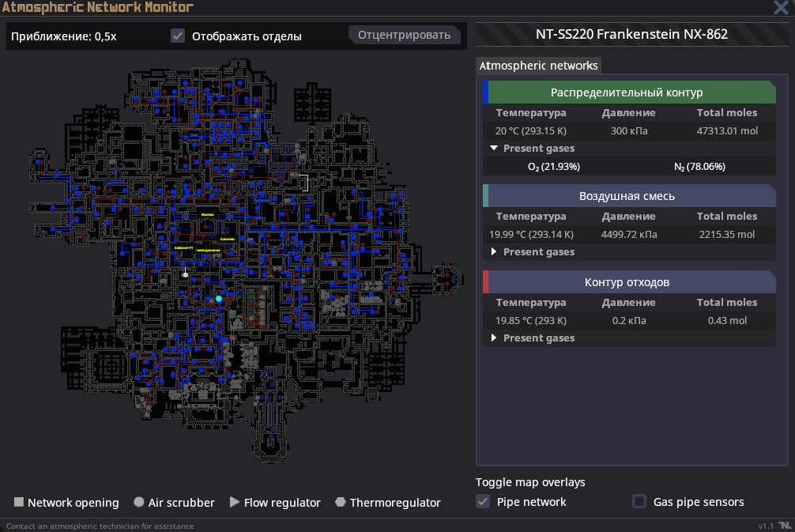Click the Thermoregulator hexagon legend icon
This screenshot has width=795, height=532.
pyautogui.click(x=341, y=502)
